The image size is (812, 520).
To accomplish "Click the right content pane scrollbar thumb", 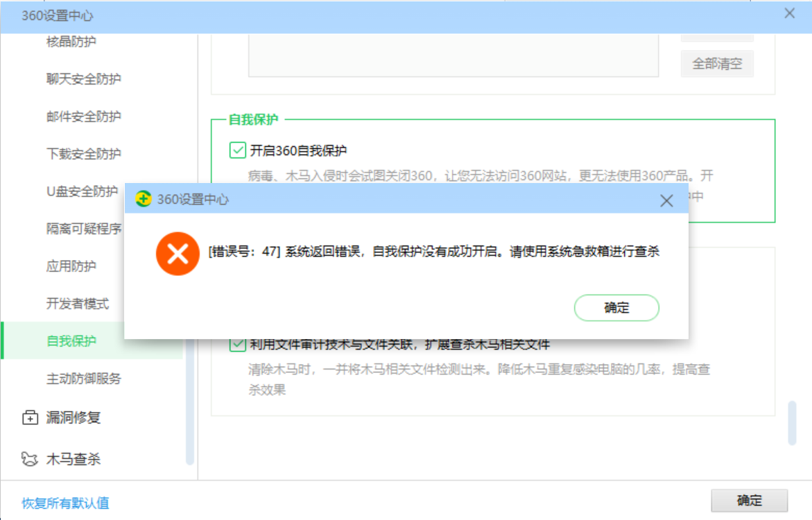I will [793, 423].
